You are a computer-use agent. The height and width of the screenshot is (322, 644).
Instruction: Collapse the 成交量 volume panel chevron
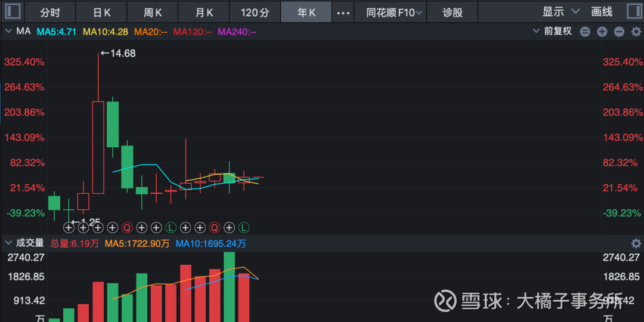pyautogui.click(x=8, y=243)
